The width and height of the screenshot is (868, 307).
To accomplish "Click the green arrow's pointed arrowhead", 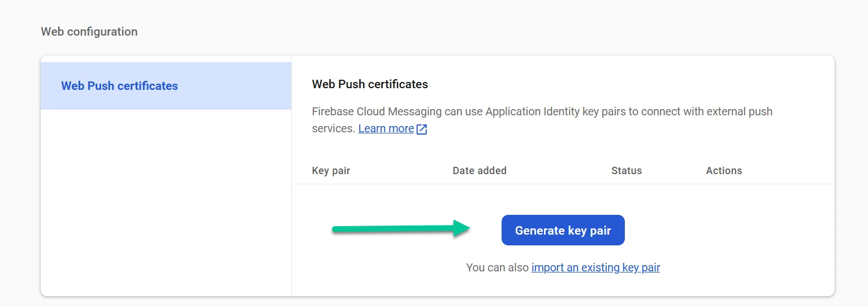I will point(464,228).
